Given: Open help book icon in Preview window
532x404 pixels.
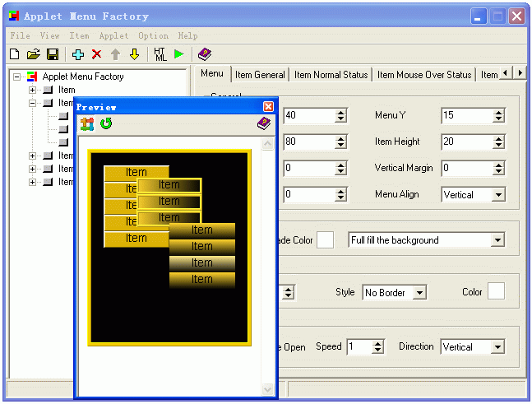Looking at the screenshot, I should click(264, 123).
